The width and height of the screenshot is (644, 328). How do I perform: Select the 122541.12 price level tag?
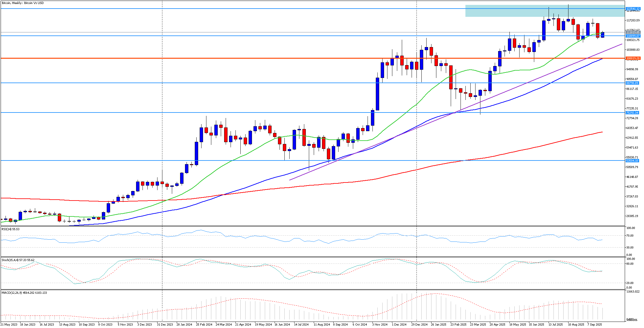coord(633,9)
